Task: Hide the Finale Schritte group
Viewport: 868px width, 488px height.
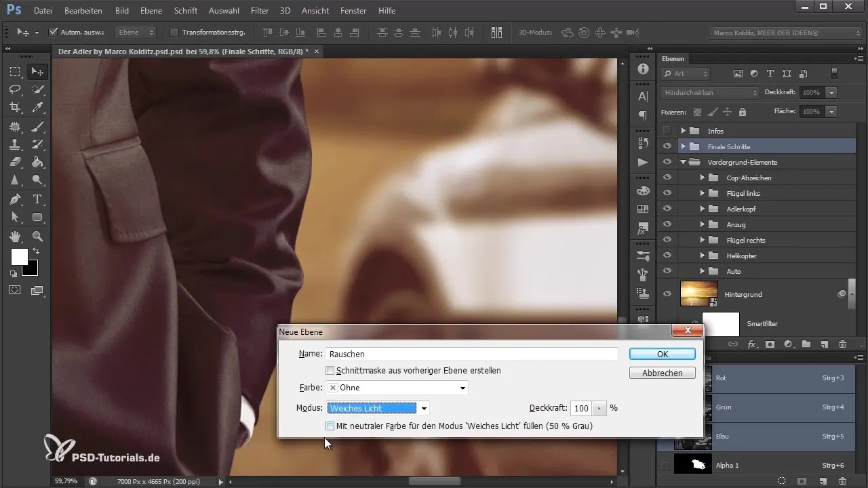Action: point(667,146)
